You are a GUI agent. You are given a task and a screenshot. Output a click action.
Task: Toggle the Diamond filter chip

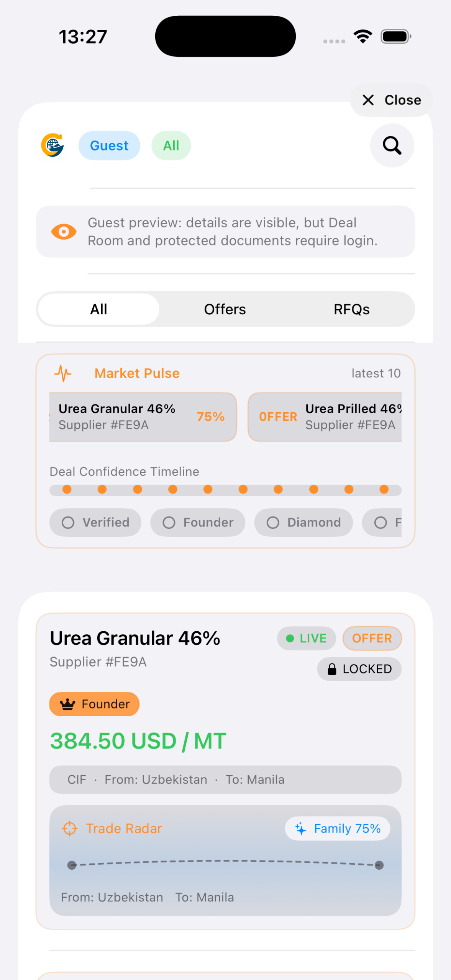(303, 522)
